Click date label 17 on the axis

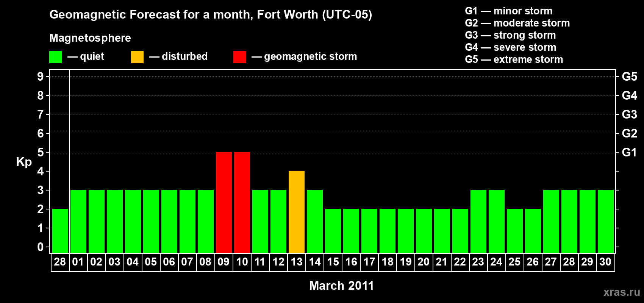pos(369,262)
